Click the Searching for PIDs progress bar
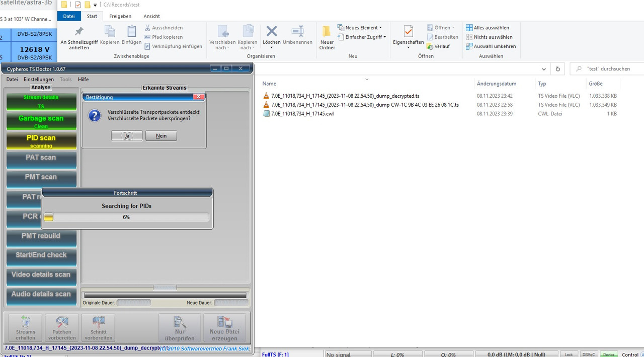This screenshot has height=357, width=644. coord(126,217)
